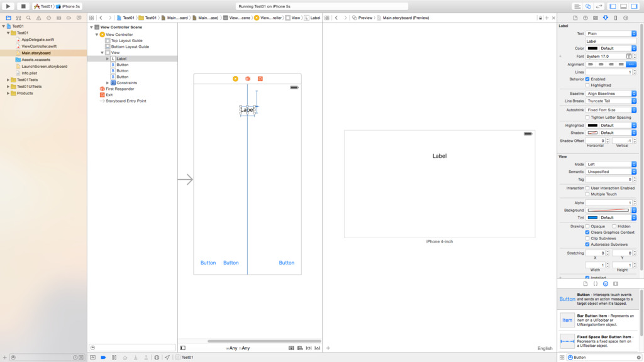Image resolution: width=644 pixels, height=362 pixels.
Task: Enable the Highlighted behavior checkbox
Action: pyautogui.click(x=587, y=85)
